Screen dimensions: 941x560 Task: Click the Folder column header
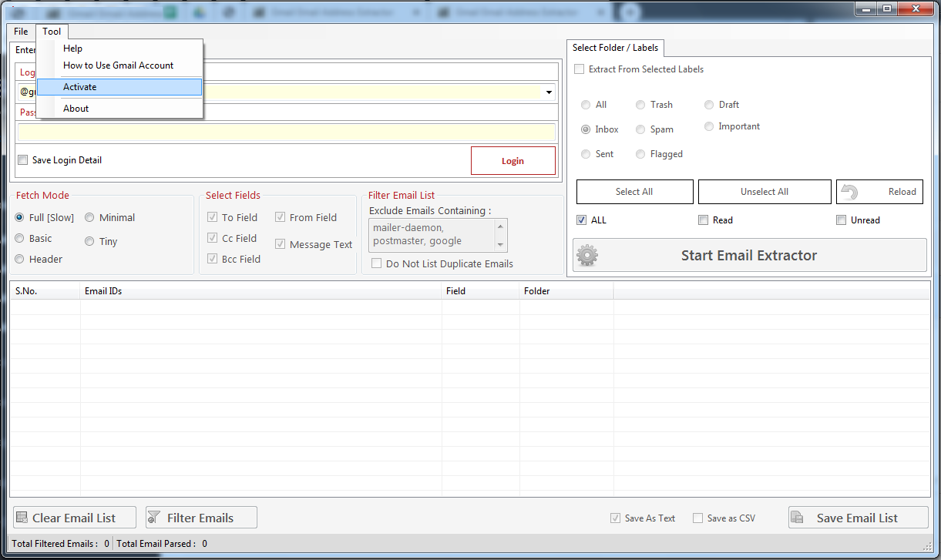pos(566,291)
